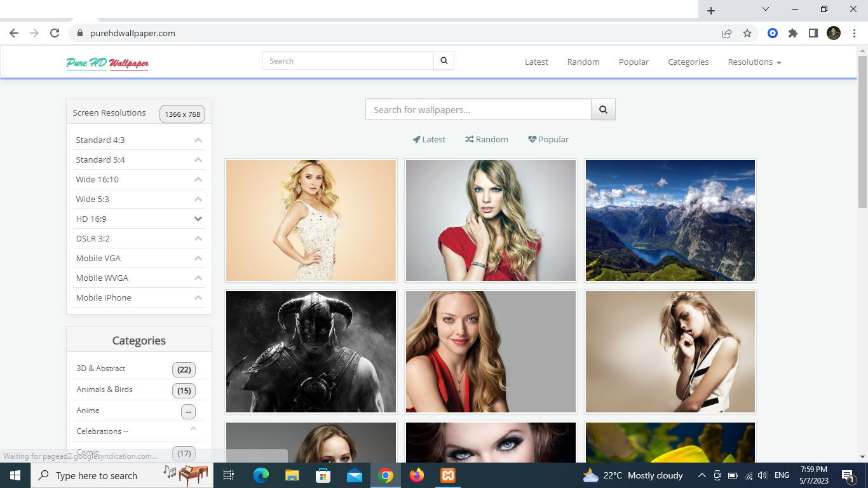
Task: Open the 3D & Abstract category
Action: (x=101, y=369)
